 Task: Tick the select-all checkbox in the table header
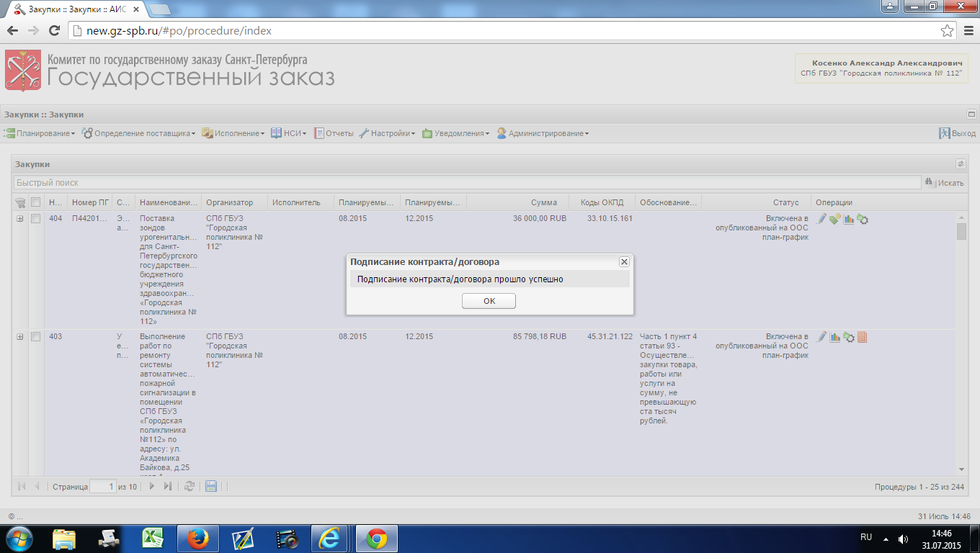[35, 202]
